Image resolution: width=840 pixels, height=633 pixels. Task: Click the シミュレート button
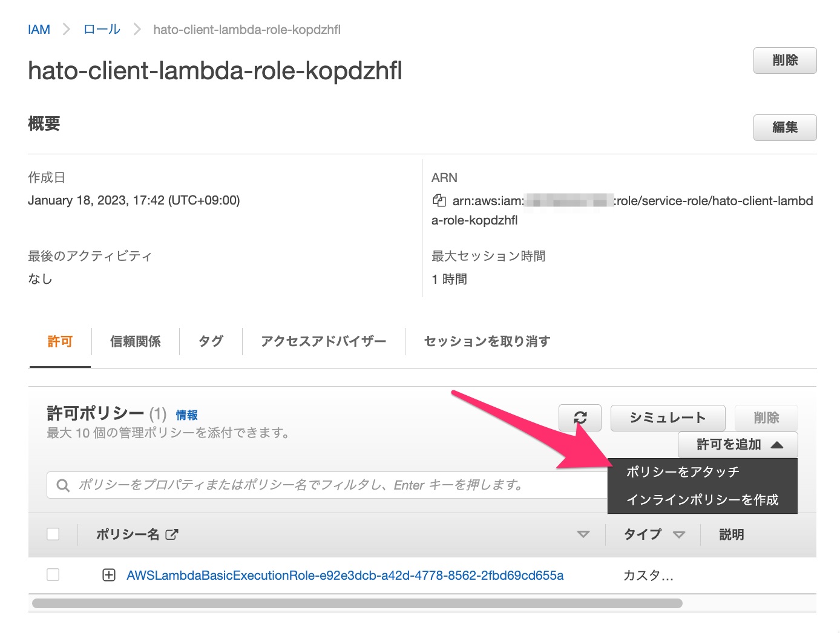coord(668,418)
